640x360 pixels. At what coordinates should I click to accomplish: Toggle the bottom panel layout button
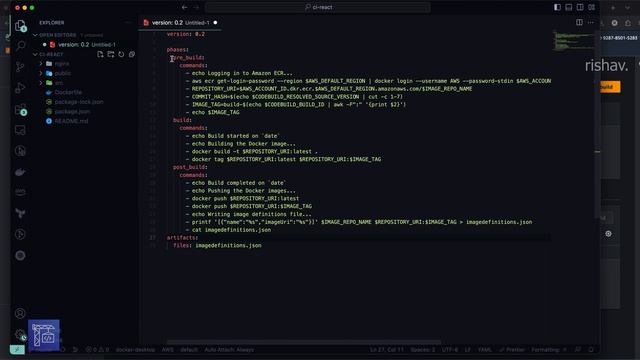tap(569, 7)
